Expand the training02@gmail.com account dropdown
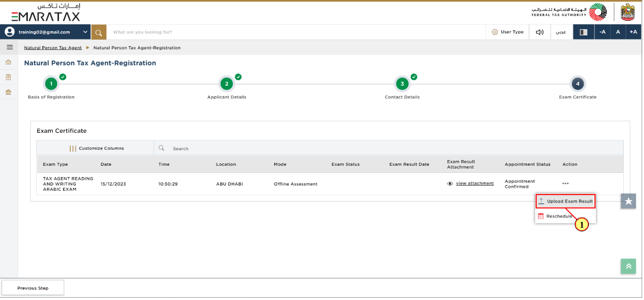644x300 pixels. 85,32
